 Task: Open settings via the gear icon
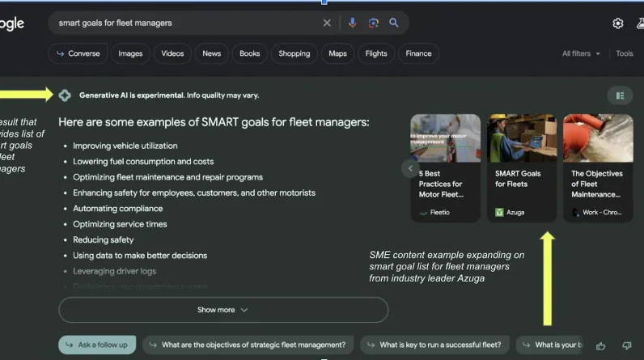(618, 23)
